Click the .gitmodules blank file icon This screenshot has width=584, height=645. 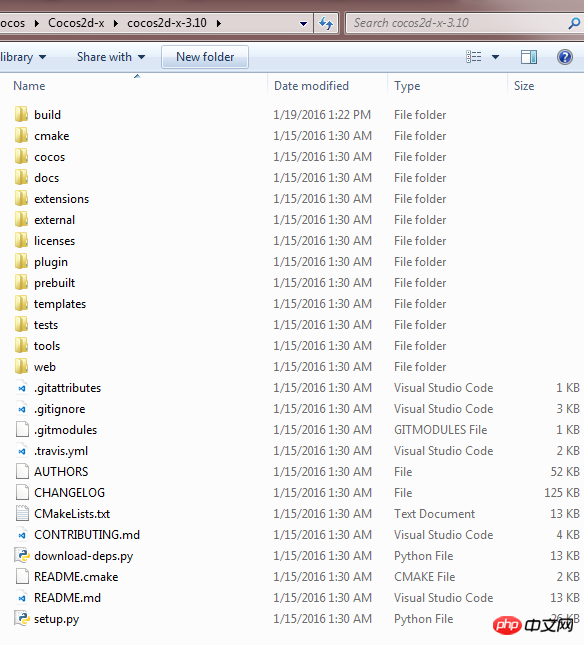pos(22,430)
